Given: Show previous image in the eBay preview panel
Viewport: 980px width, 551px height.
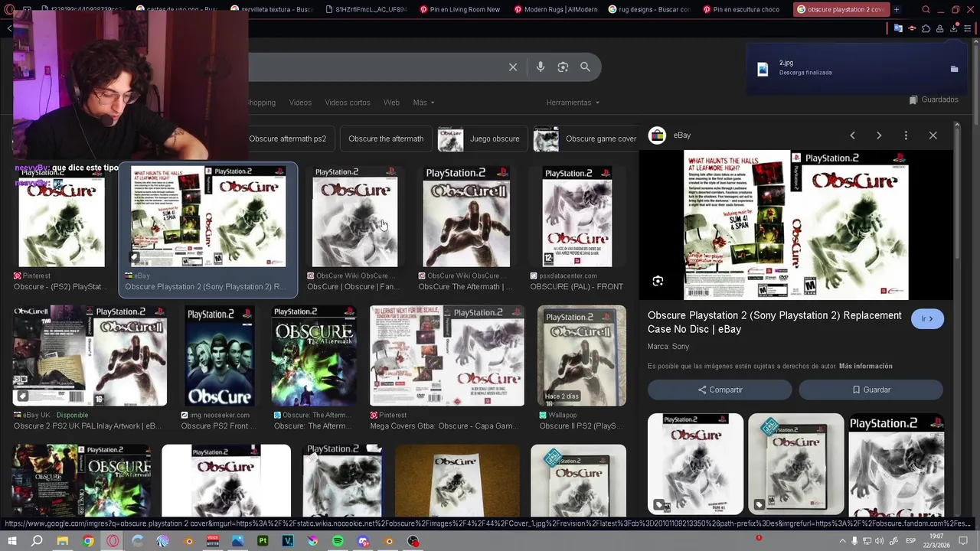Looking at the screenshot, I should coord(852,135).
